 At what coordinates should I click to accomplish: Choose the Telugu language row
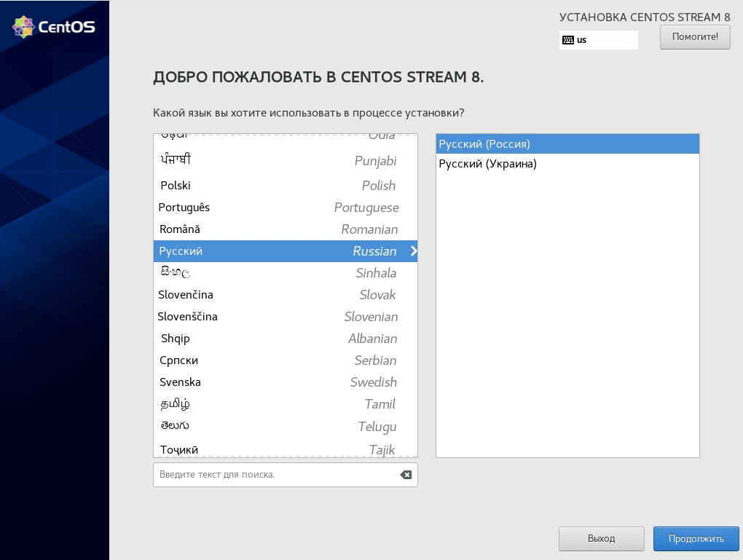286,426
